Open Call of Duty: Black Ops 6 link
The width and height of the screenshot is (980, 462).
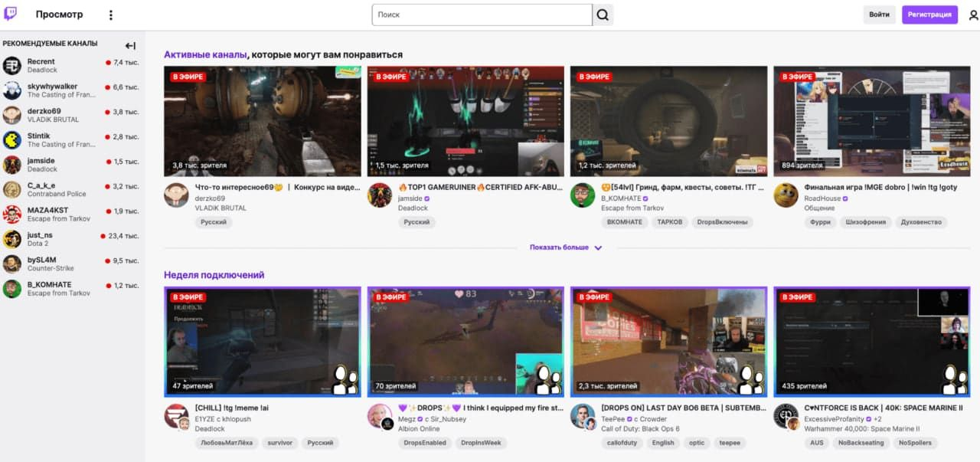click(640, 428)
